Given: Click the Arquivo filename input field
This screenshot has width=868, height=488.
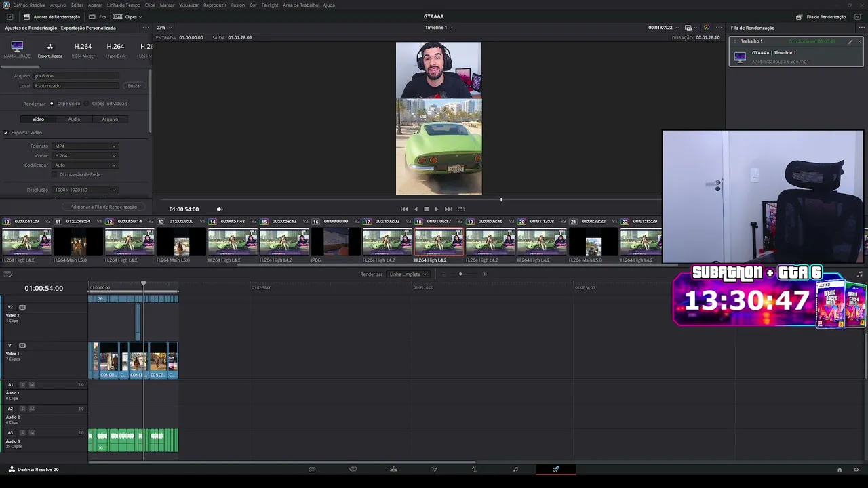Looking at the screenshot, I should coord(76,76).
